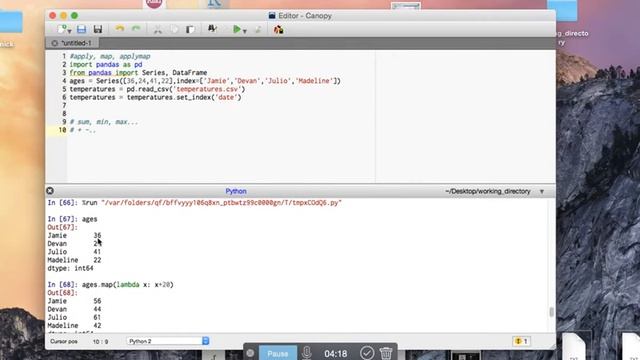640x360 pixels.
Task: Click line 6 with set_index('date')
Action: (155, 97)
